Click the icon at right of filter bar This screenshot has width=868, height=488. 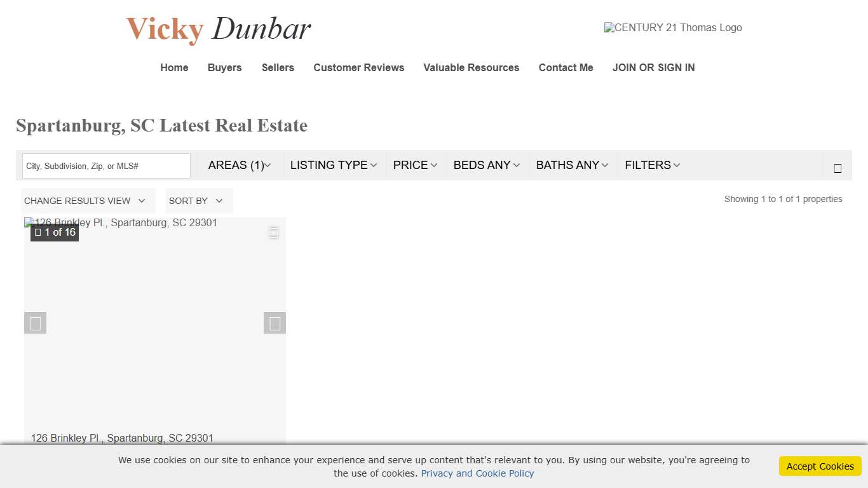837,168
